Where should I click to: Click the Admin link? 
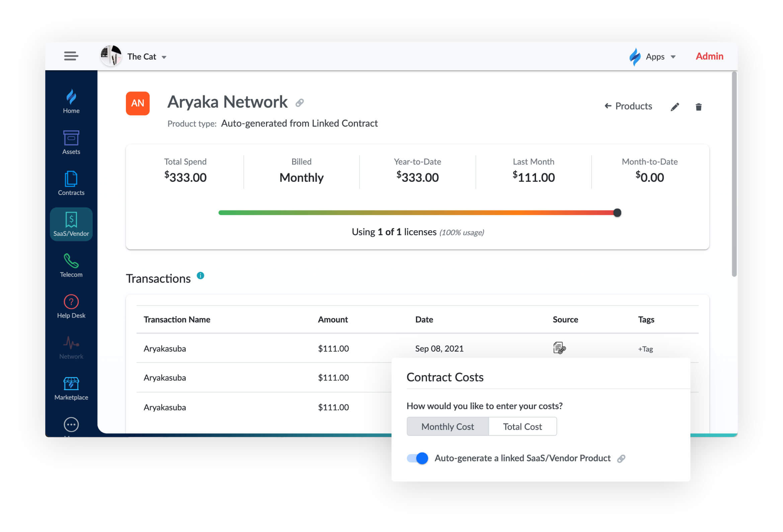[x=709, y=56]
